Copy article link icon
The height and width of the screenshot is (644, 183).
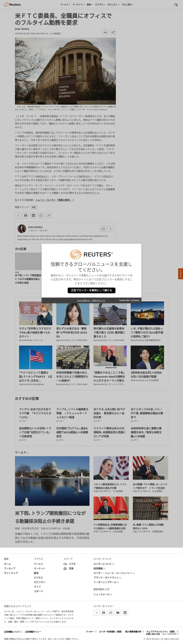[49, 216]
